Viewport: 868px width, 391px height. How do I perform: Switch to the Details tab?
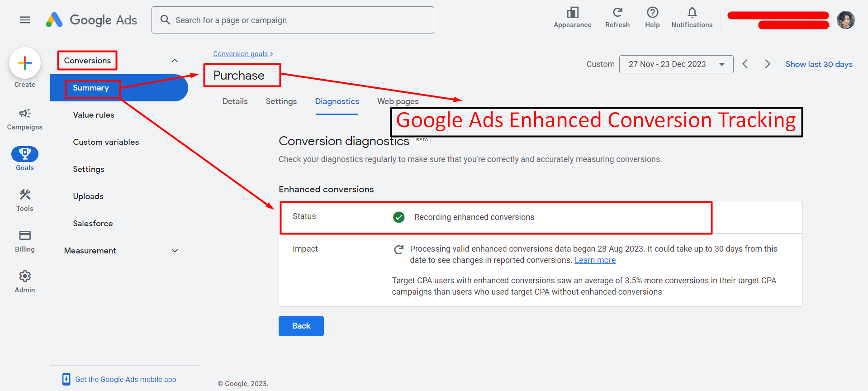(235, 101)
